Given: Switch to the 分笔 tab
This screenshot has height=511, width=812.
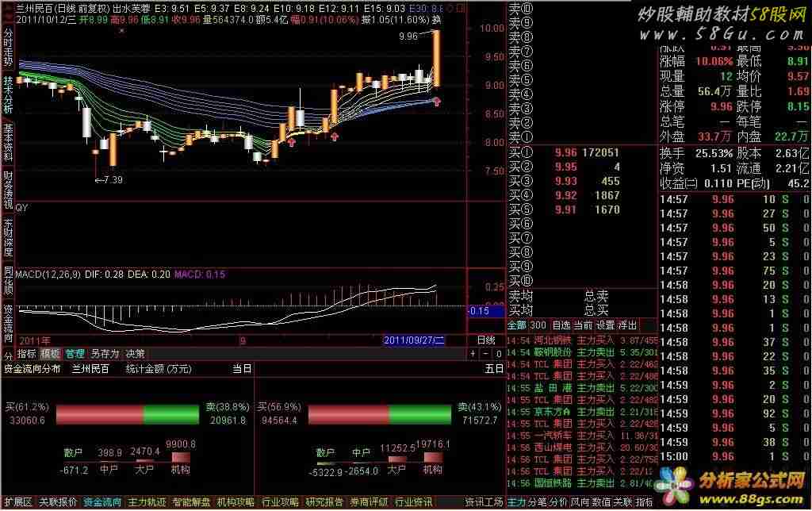Looking at the screenshot, I should coord(538,502).
